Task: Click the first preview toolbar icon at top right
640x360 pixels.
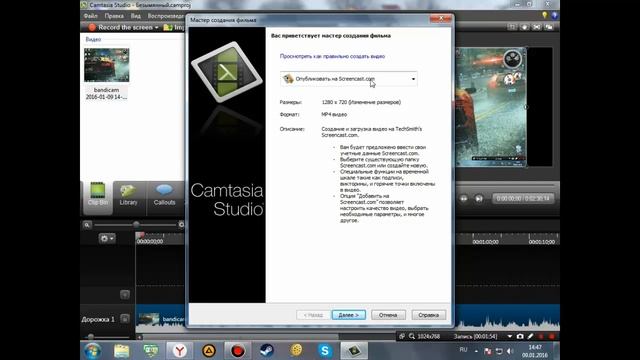Action: pyautogui.click(x=512, y=27)
